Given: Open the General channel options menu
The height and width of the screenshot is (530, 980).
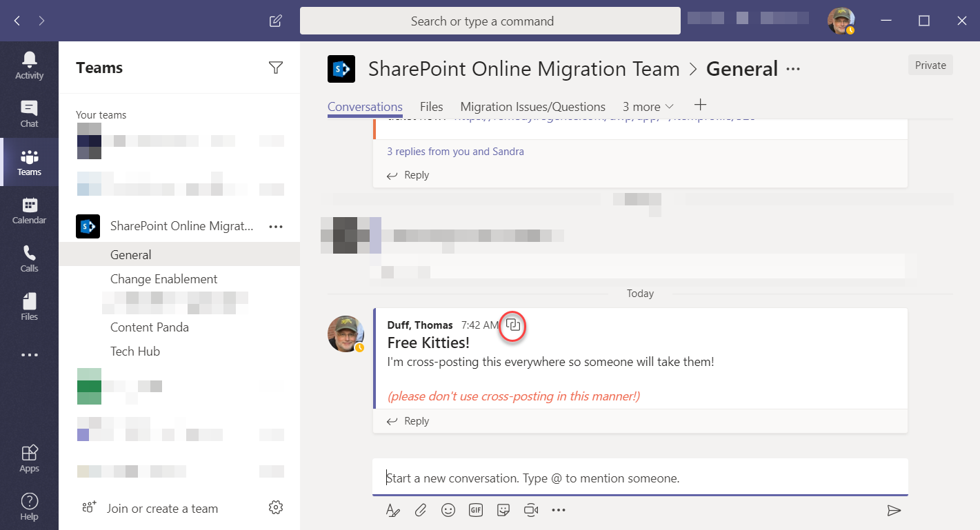Looking at the screenshot, I should (x=793, y=68).
